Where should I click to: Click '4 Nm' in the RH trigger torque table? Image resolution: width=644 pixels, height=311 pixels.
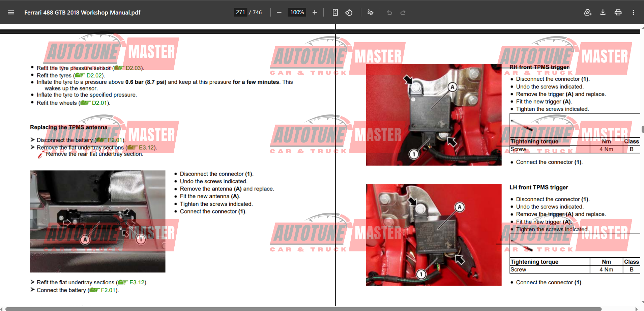606,149
